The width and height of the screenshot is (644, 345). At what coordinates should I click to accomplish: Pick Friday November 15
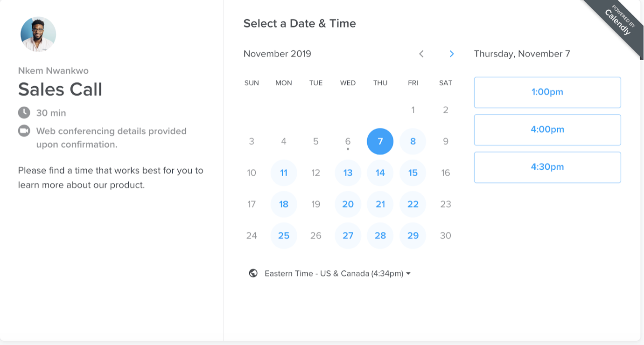(413, 173)
